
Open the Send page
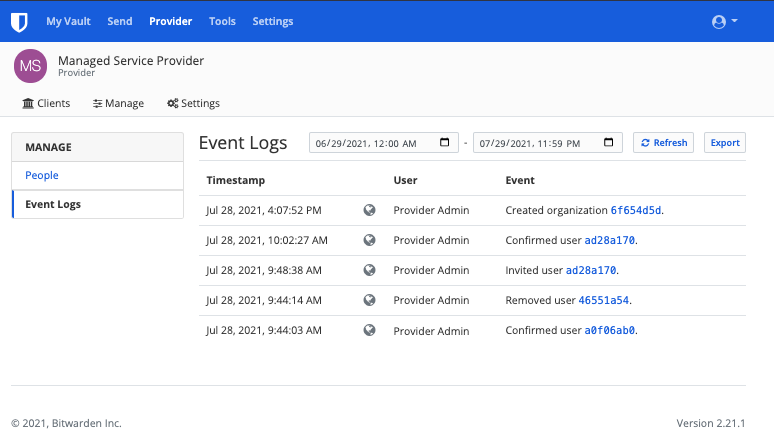pos(120,21)
